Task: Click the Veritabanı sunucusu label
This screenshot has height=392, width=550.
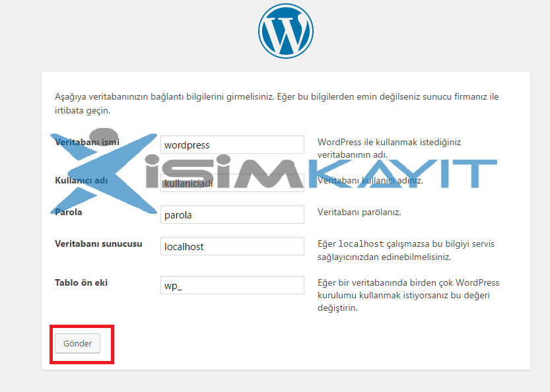Action: pos(98,244)
